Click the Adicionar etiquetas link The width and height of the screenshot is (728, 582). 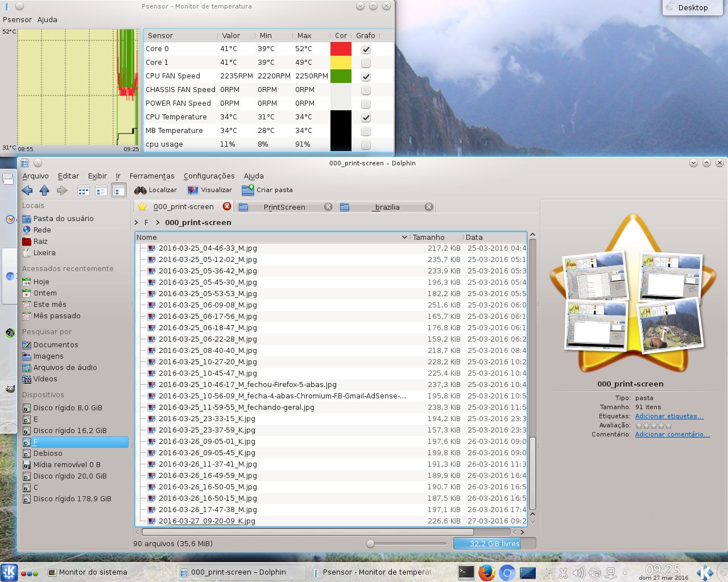click(x=669, y=416)
